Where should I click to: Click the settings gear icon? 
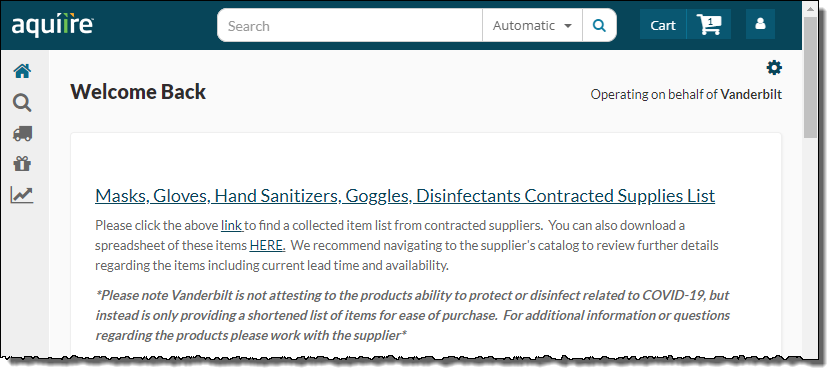(774, 68)
